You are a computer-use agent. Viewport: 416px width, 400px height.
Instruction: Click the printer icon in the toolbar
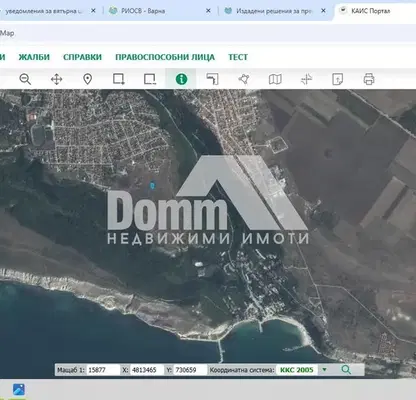coord(369,79)
